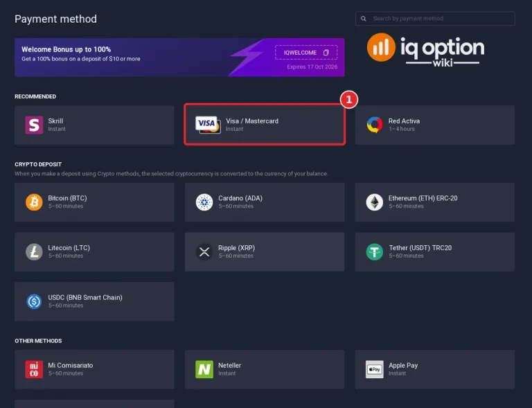Open the Ripple (XRP) label

(x=236, y=248)
